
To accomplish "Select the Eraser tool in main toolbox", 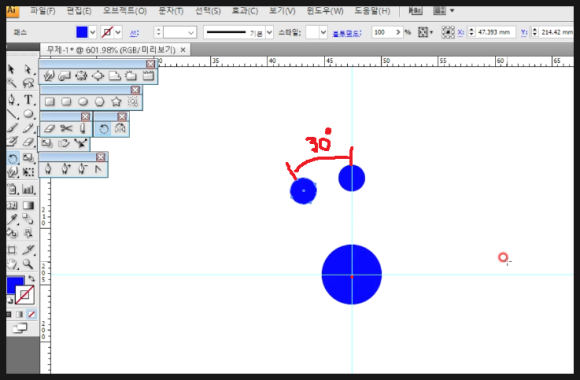I will [28, 142].
